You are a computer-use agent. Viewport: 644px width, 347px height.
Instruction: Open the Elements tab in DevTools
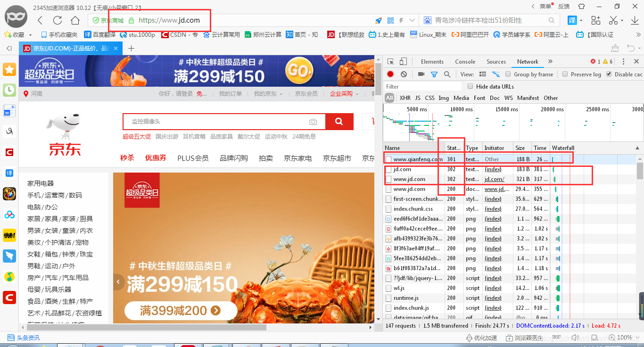pos(432,62)
